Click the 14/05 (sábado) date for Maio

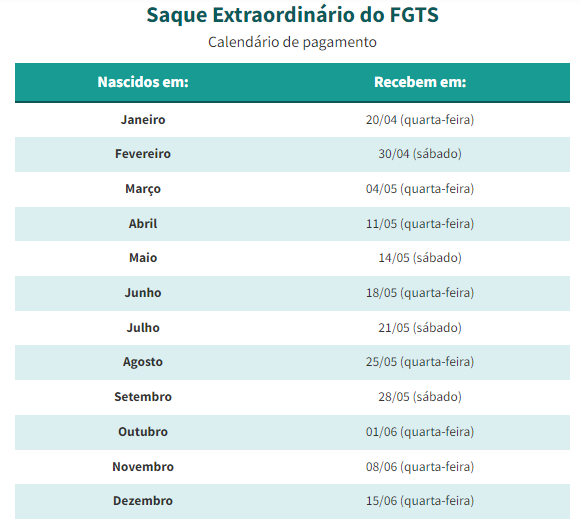click(420, 258)
